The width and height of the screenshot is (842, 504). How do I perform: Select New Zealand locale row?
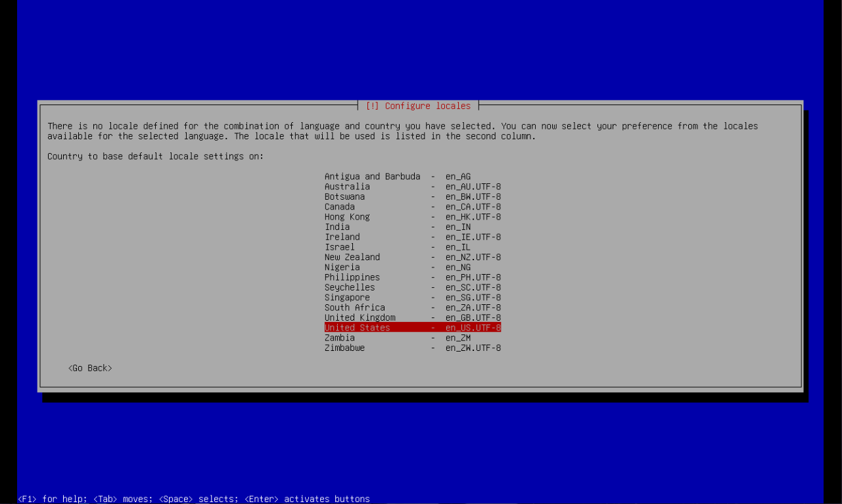pyautogui.click(x=412, y=257)
